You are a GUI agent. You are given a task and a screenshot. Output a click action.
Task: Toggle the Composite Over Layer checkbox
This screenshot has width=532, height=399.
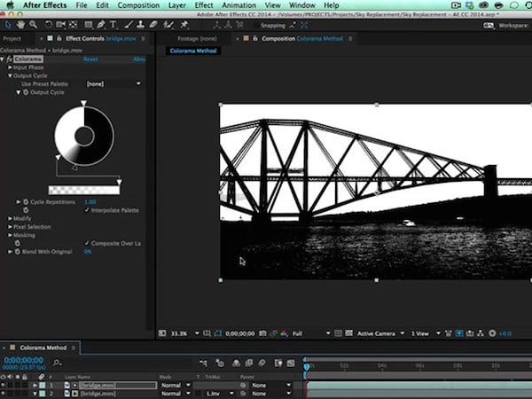[x=87, y=243]
